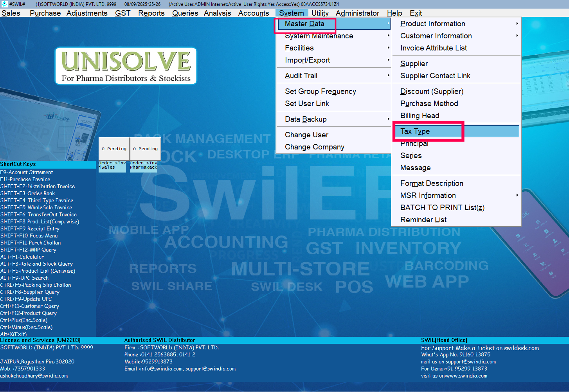Click ALT+F3-Rate and Stock Query shortcut
Image resolution: width=569 pixels, height=392 pixels.
pos(36,264)
